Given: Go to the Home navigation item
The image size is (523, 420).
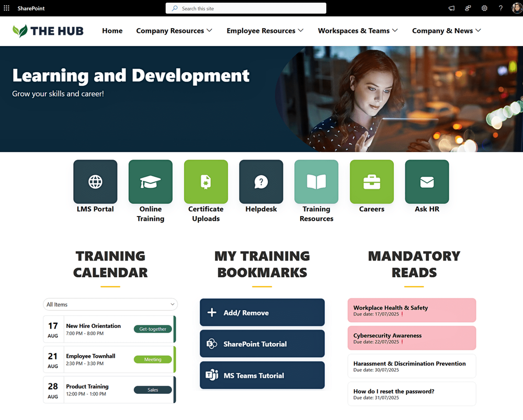Looking at the screenshot, I should coord(112,31).
